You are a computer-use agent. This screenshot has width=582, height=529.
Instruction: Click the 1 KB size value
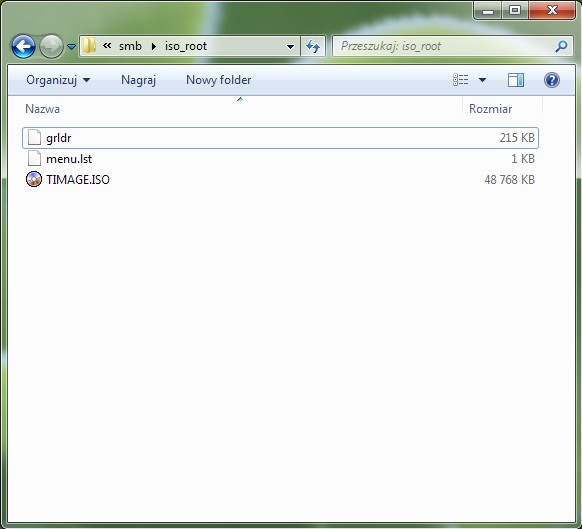(x=523, y=159)
